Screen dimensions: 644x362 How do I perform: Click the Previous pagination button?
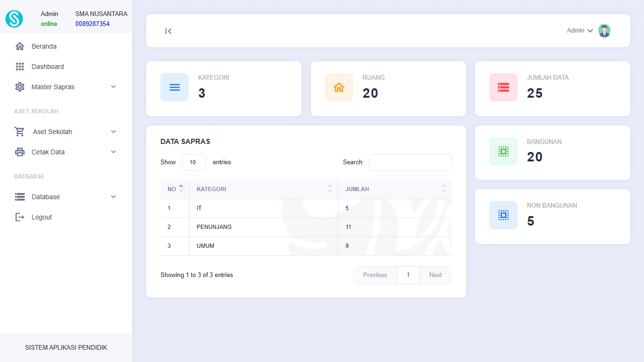[x=375, y=275]
